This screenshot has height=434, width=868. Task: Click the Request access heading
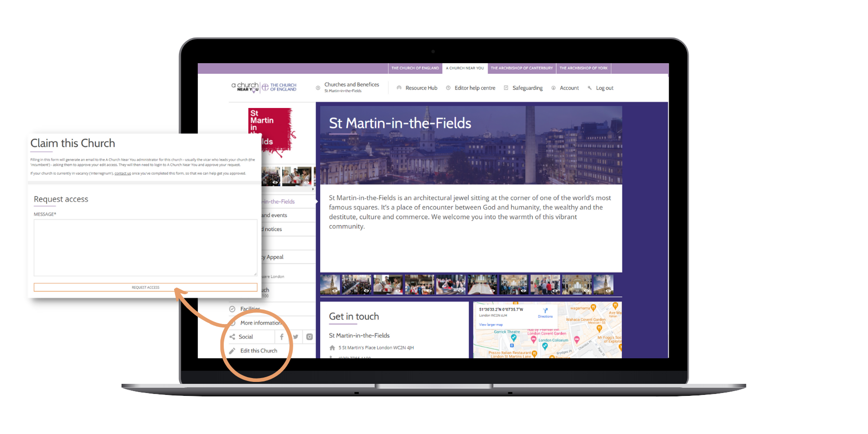(x=61, y=199)
